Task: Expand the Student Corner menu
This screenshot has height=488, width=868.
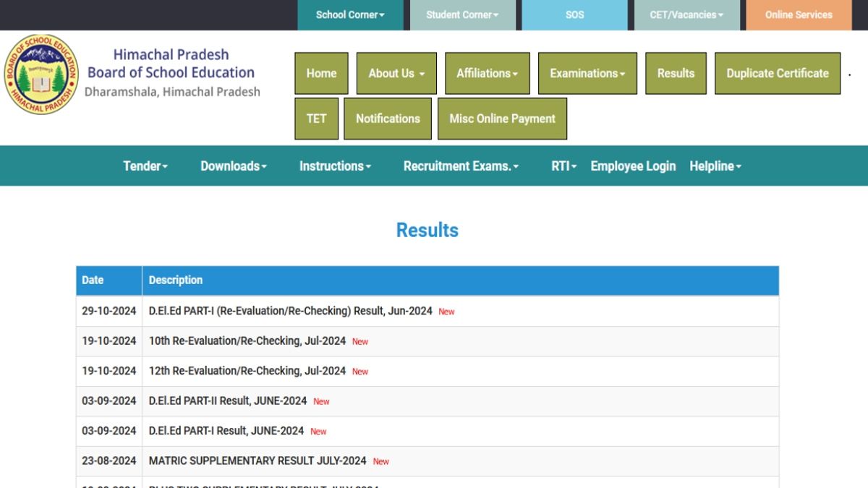Action: (x=462, y=15)
